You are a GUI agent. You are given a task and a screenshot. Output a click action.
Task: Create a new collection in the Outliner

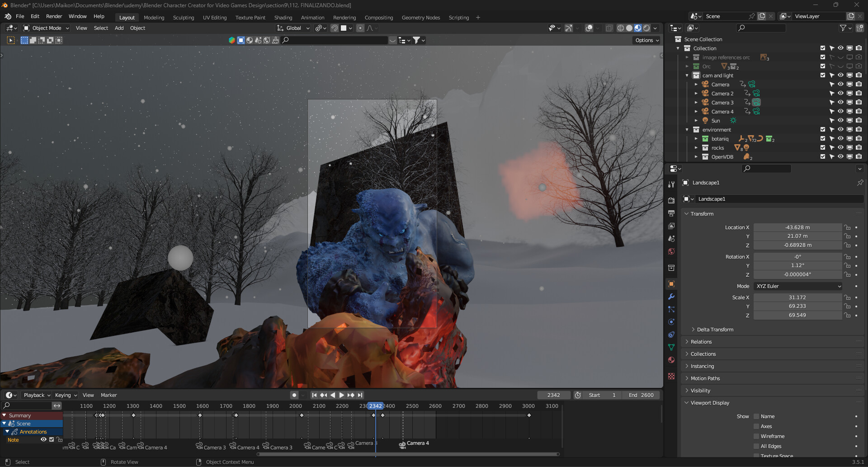pyautogui.click(x=859, y=28)
